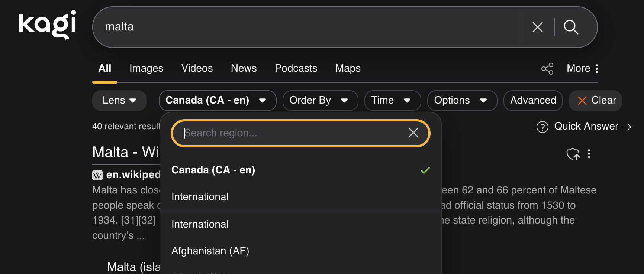Open the Order By dropdown
The height and width of the screenshot is (274, 644).
[x=320, y=100]
